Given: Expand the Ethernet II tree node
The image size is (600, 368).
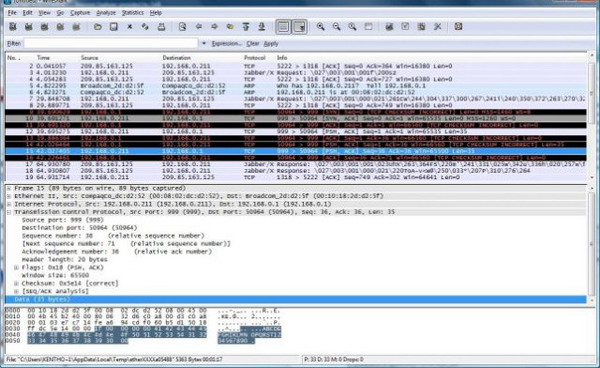Looking at the screenshot, I should coord(9,196).
